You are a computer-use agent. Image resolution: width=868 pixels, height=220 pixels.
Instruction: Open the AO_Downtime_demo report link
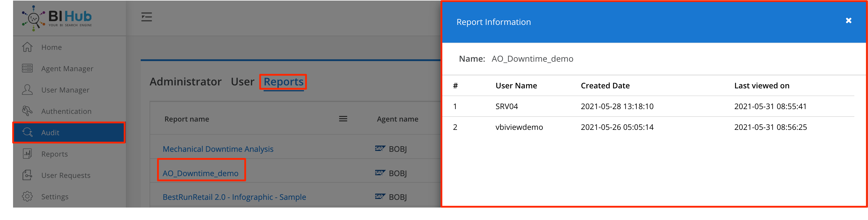point(200,173)
